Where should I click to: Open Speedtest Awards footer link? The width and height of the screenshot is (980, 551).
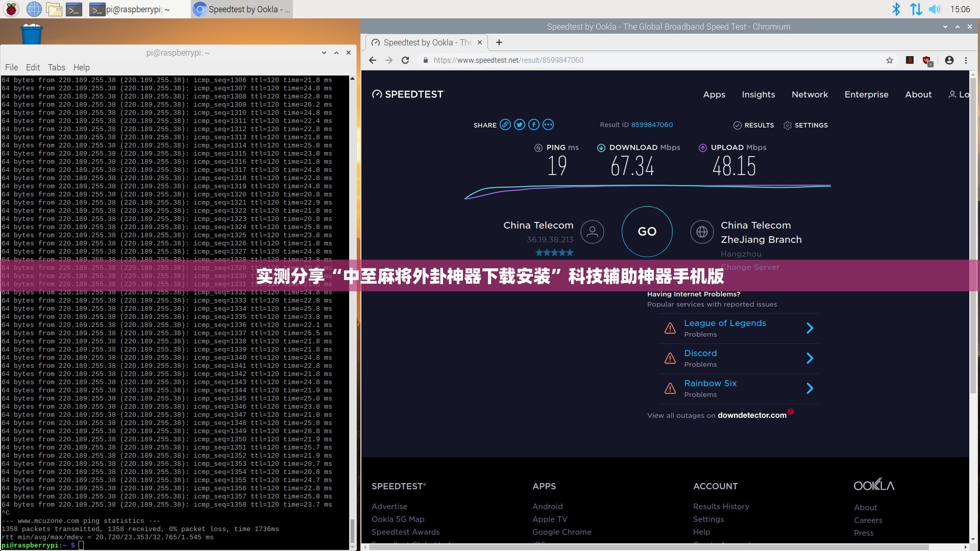click(x=406, y=532)
